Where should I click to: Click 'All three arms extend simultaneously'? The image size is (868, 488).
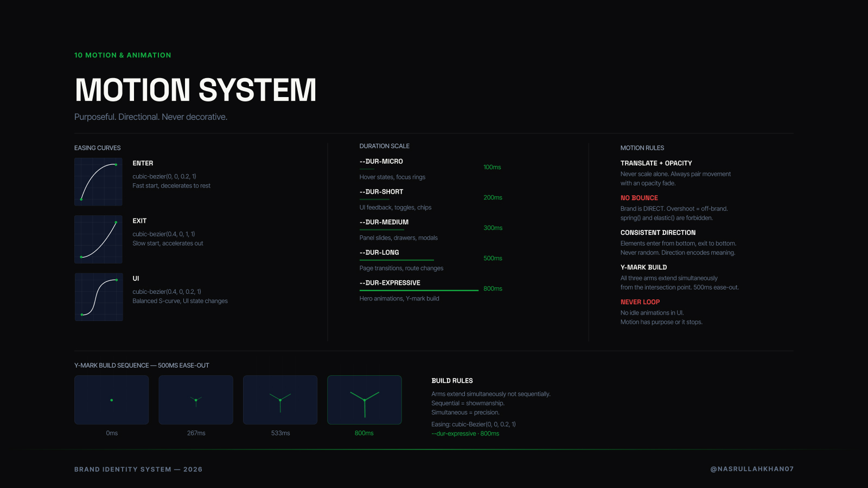click(x=669, y=278)
